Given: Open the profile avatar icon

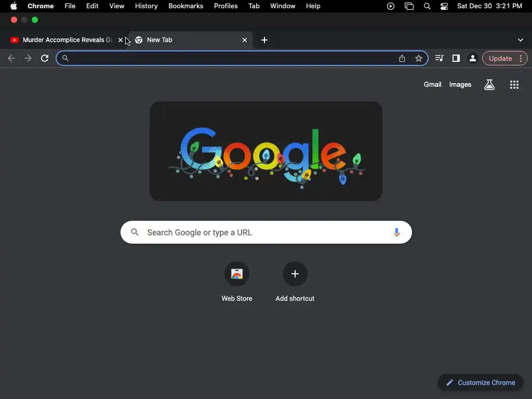Looking at the screenshot, I should tap(473, 58).
